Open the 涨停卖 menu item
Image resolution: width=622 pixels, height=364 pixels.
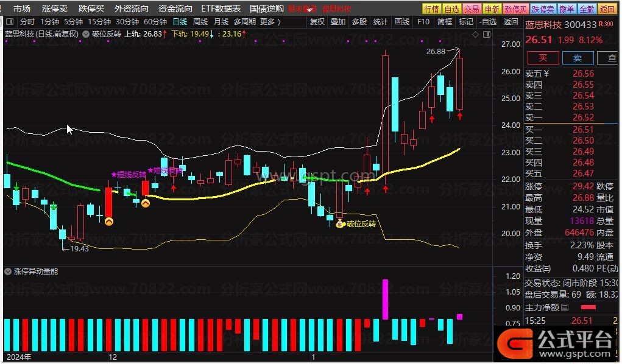(55, 9)
